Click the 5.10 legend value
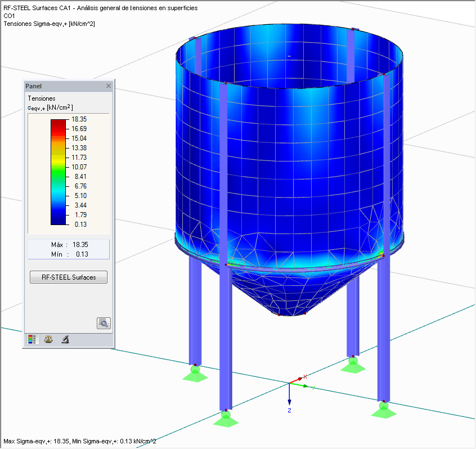This screenshot has width=476, height=449. [x=80, y=195]
